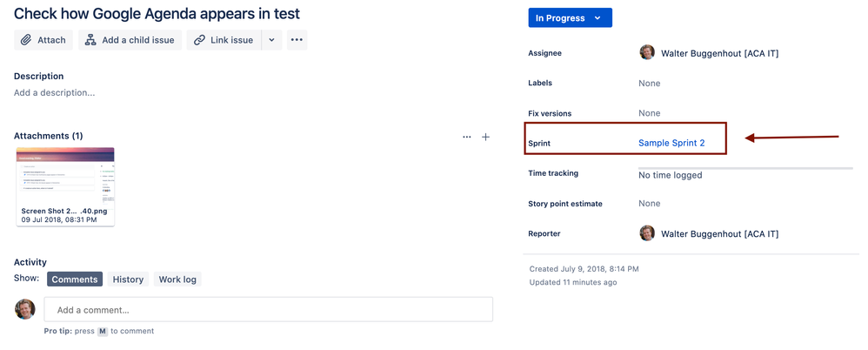Open the Sample Sprint 2 link
This screenshot has width=868, height=350.
point(671,143)
